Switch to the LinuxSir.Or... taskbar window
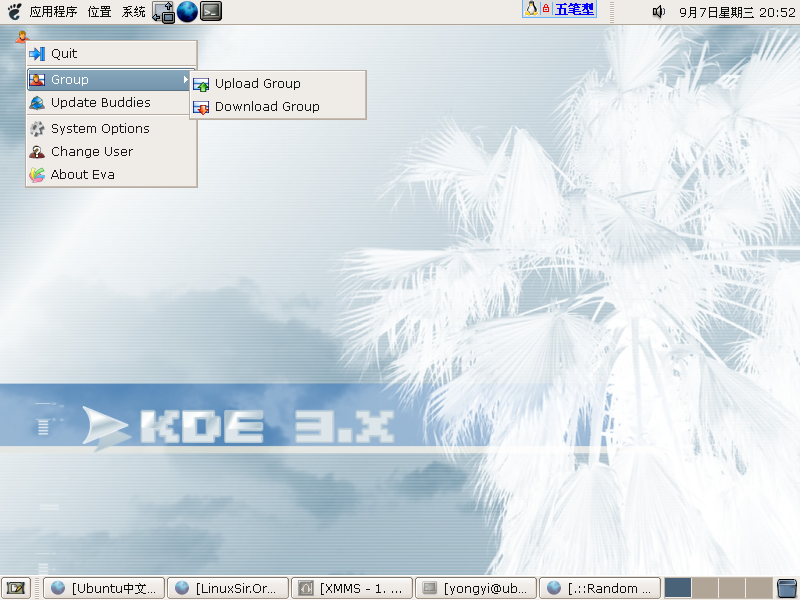 pos(228,588)
